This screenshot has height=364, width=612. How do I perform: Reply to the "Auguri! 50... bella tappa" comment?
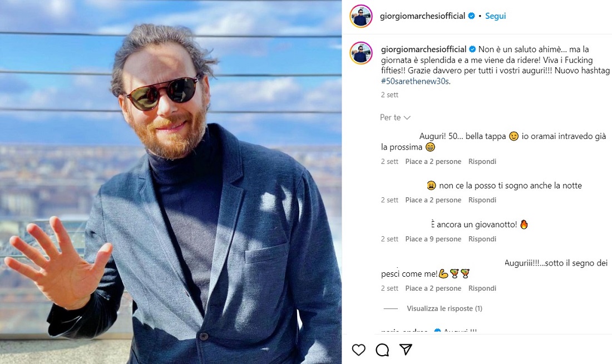point(482,162)
